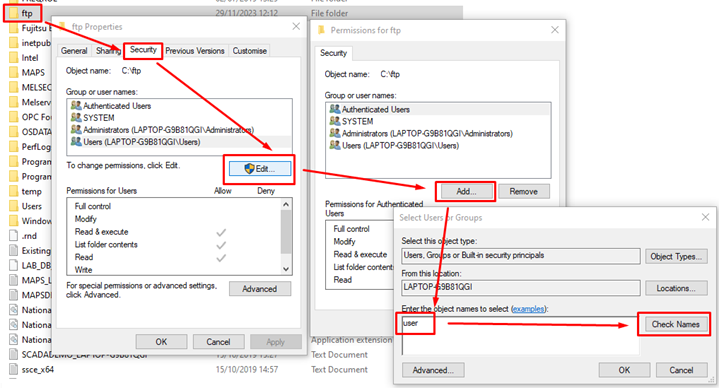This screenshot has width=719, height=388.
Task: Click the Remove button in Permissions
Action: pos(524,191)
